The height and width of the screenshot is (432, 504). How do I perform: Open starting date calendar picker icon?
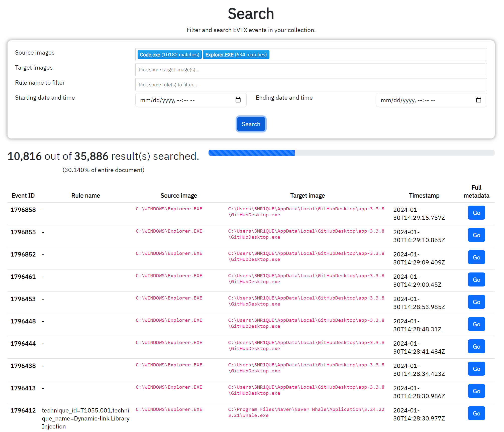point(238,100)
